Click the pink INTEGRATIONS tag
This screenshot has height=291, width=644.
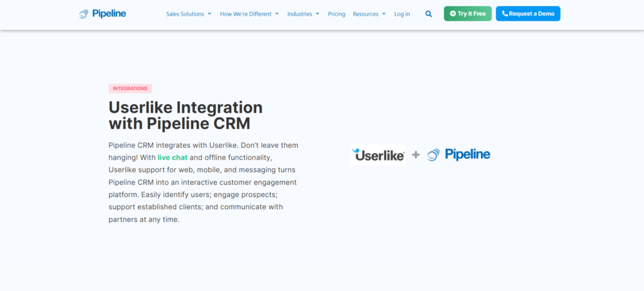(130, 88)
